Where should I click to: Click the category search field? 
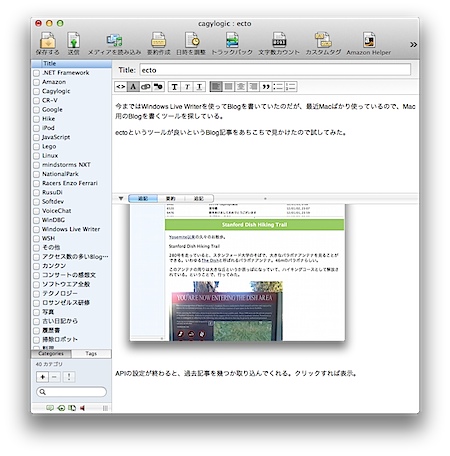coord(71,392)
